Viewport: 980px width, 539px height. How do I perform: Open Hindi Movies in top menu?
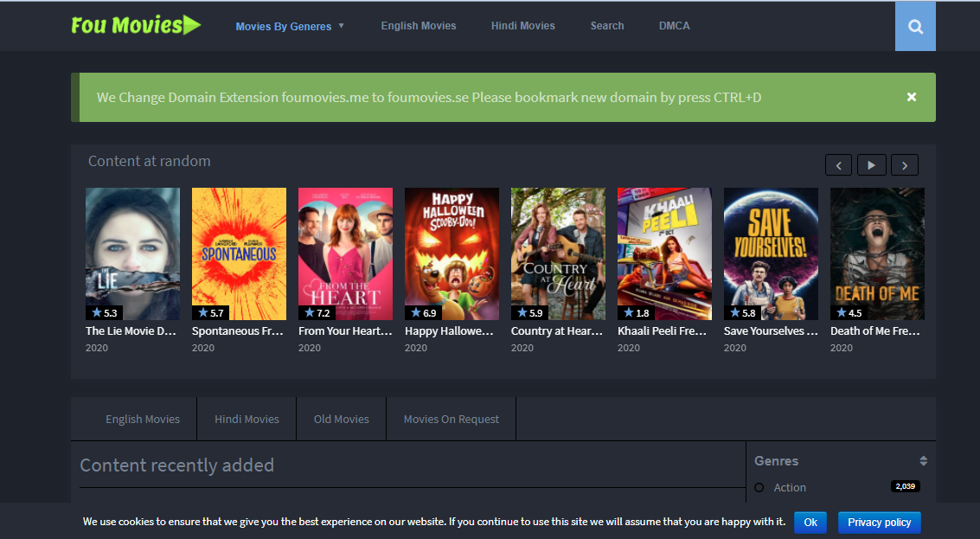tap(523, 26)
